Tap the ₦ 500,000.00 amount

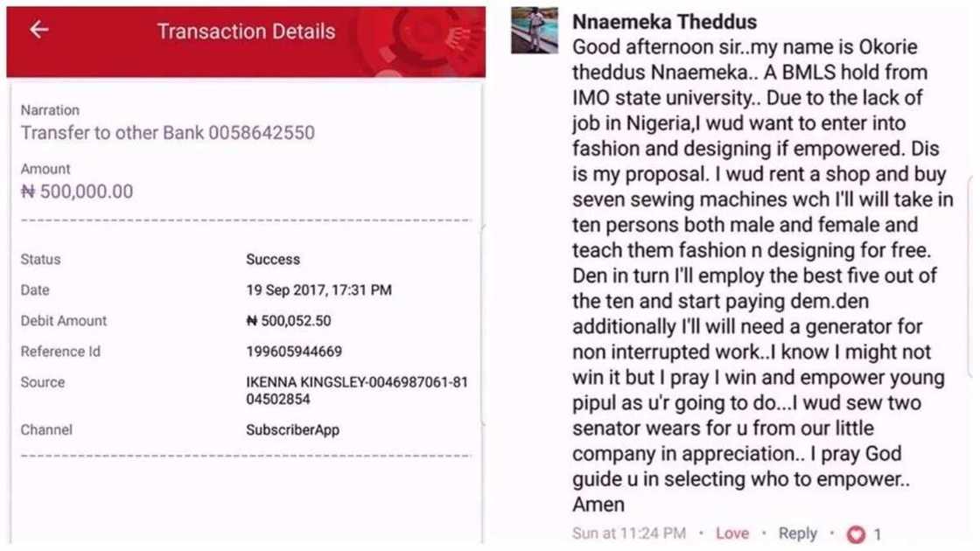coord(77,192)
